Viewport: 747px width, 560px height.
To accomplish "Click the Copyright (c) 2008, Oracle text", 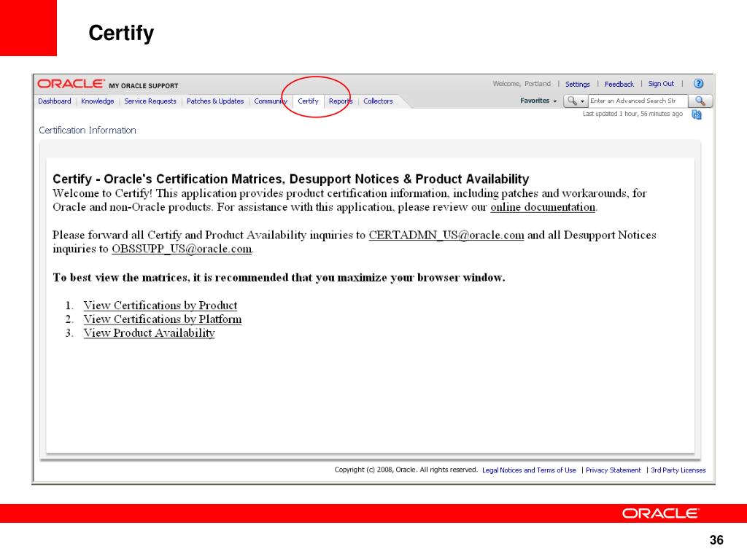I will pyautogui.click(x=406, y=470).
